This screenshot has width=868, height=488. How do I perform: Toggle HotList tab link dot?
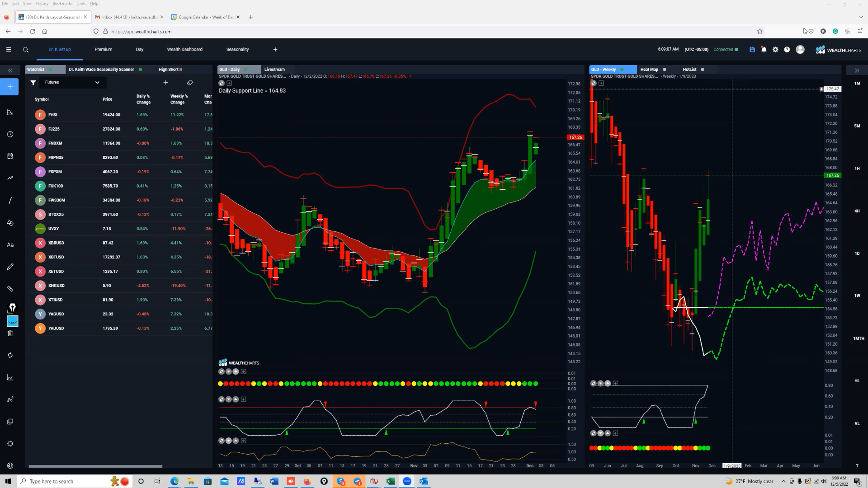pyautogui.click(x=703, y=70)
